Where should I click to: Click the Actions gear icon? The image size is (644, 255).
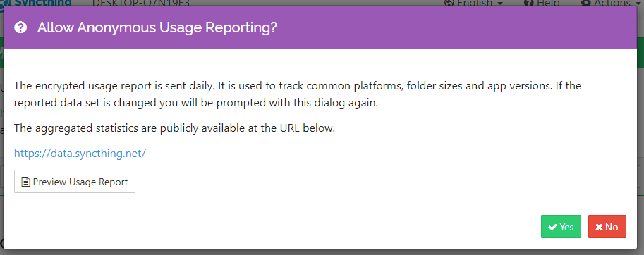click(x=586, y=3)
